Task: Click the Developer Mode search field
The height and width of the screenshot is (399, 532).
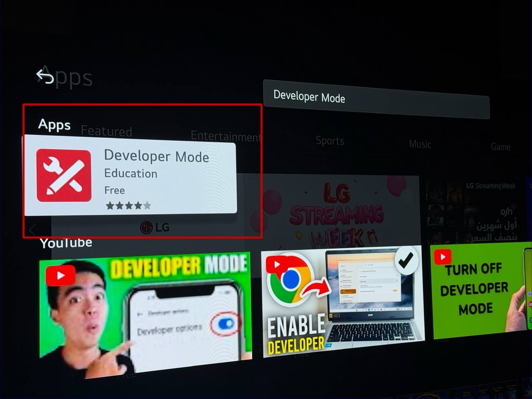Action: tap(376, 99)
